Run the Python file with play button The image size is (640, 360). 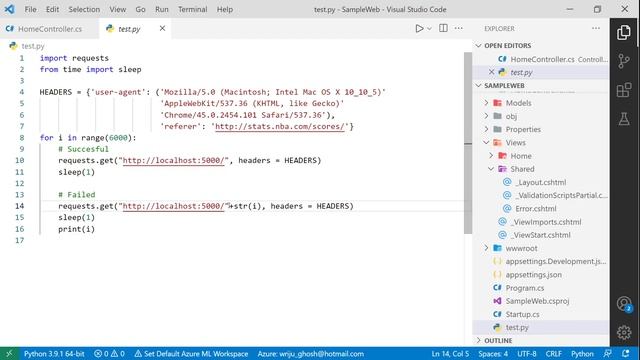click(419, 29)
